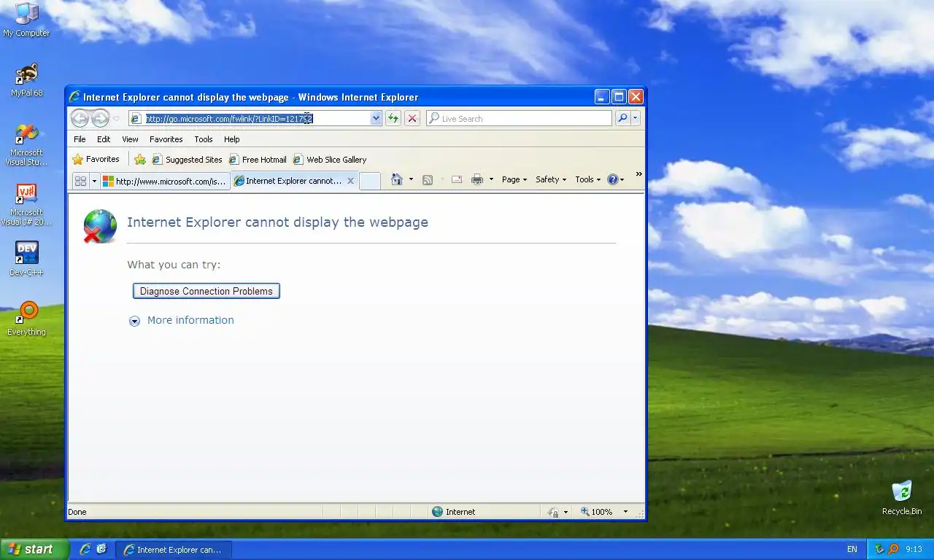Select the Microsoft Visual Studio desktop shortcut
The image size is (934, 560).
coord(26,144)
